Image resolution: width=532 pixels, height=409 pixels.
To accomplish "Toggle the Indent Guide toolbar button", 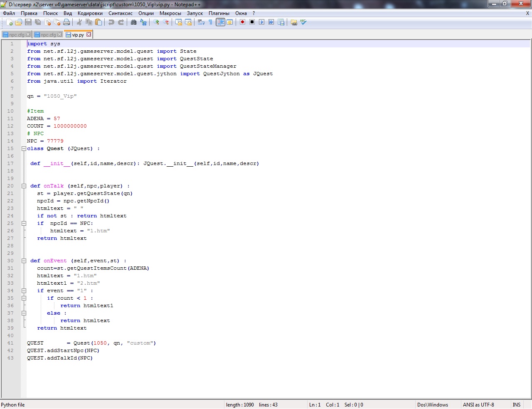I will click(x=220, y=22).
